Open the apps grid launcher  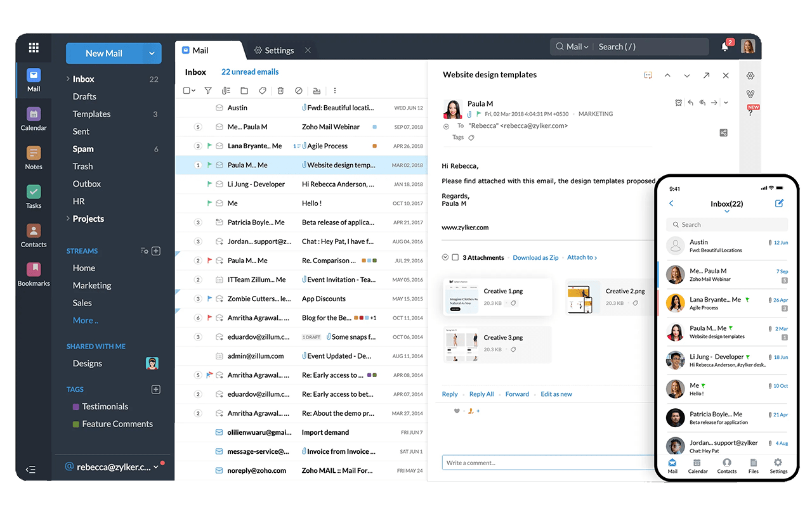34,48
